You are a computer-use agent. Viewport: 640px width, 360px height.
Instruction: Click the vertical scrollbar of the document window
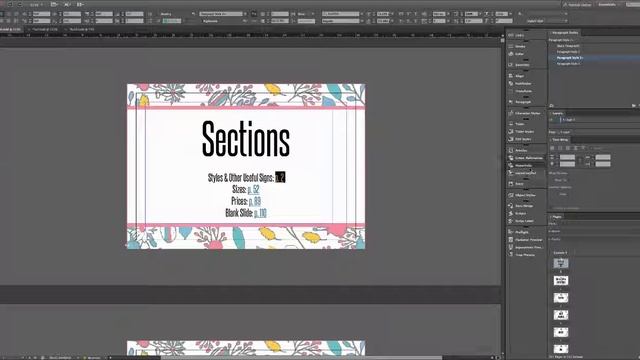pyautogui.click(x=502, y=196)
